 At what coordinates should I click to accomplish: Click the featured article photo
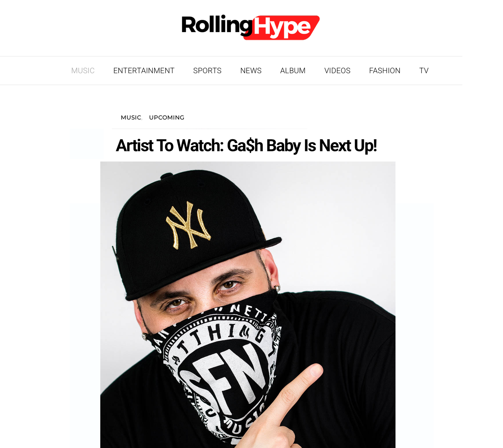[248, 305]
